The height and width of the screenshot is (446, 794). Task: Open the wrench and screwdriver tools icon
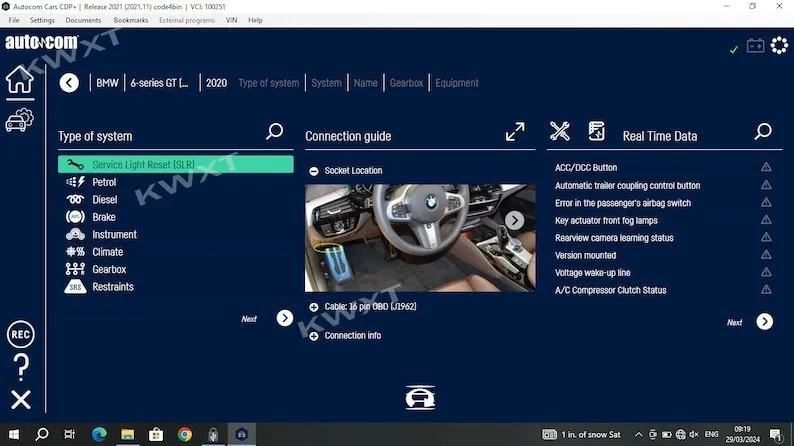coord(560,131)
